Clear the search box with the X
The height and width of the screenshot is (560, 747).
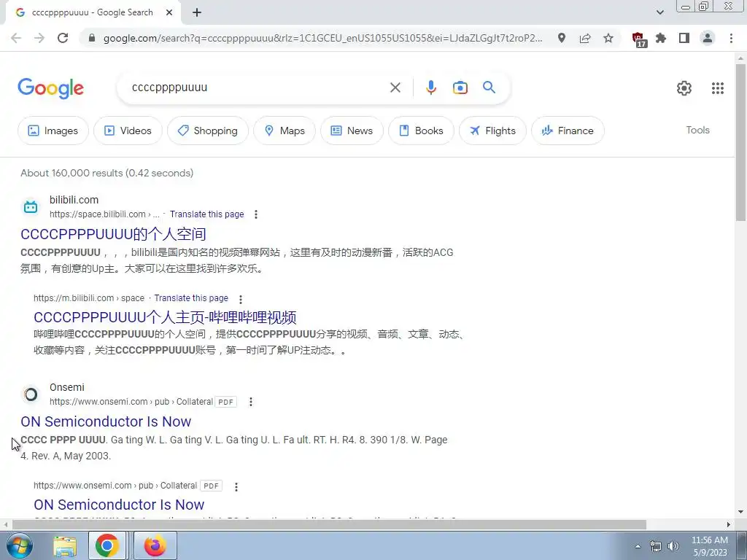[395, 87]
